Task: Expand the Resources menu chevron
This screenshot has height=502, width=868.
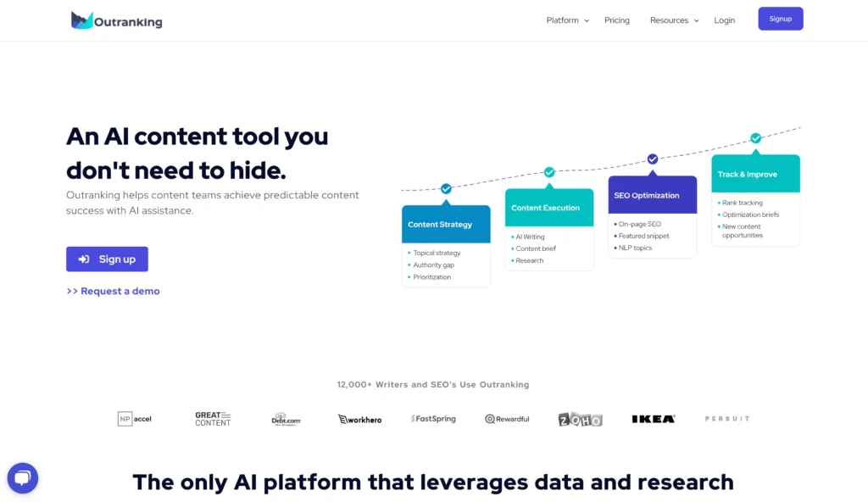Action: click(x=697, y=20)
